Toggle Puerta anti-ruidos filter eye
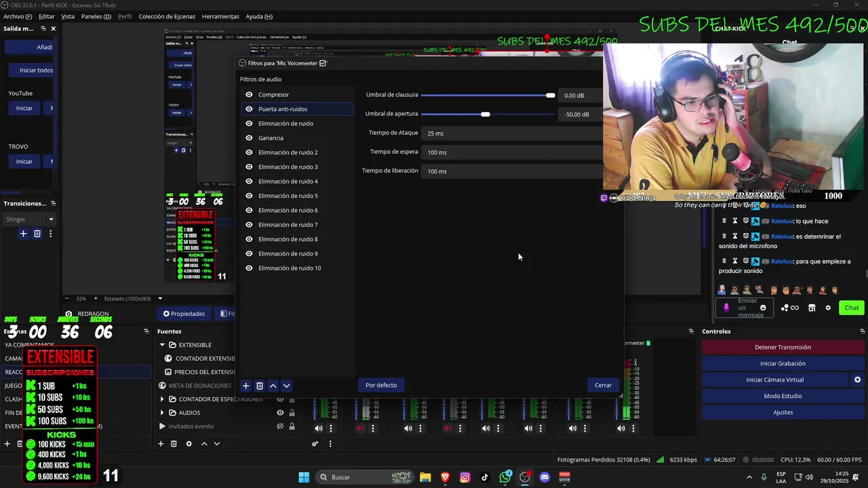This screenshot has height=488, width=868. [x=249, y=109]
